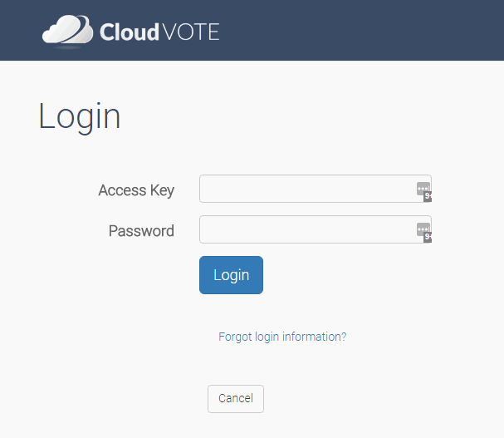Focus the Access Key input field
504x438 pixels.
coord(307,189)
